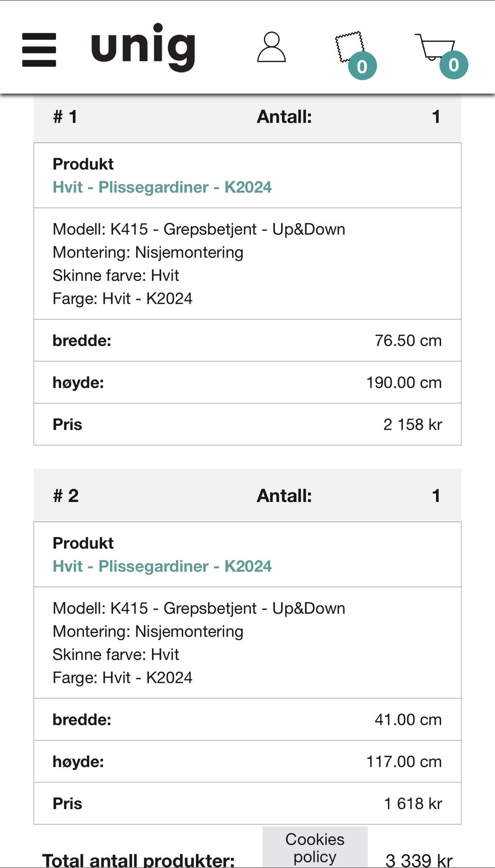Click the 1 618 kr price
Viewport: 495px width, 868px height.
[x=413, y=803]
